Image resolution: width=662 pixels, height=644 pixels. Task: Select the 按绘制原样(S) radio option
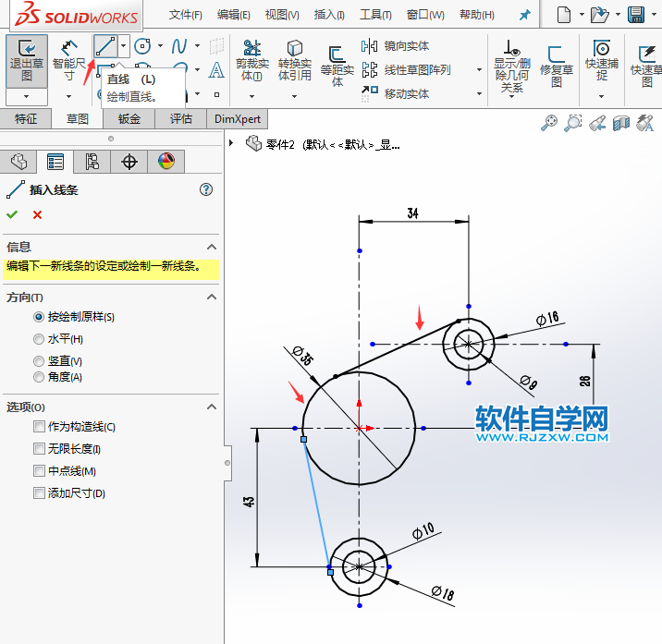pyautogui.click(x=39, y=317)
